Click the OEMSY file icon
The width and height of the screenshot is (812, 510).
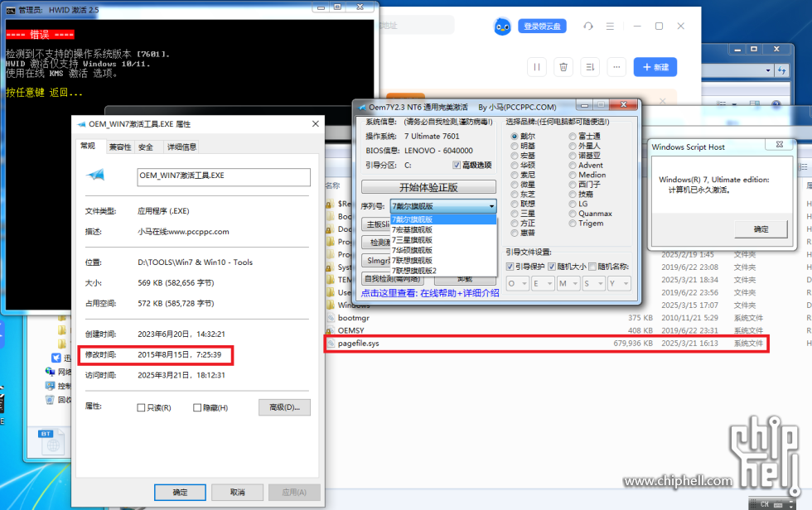coord(330,330)
